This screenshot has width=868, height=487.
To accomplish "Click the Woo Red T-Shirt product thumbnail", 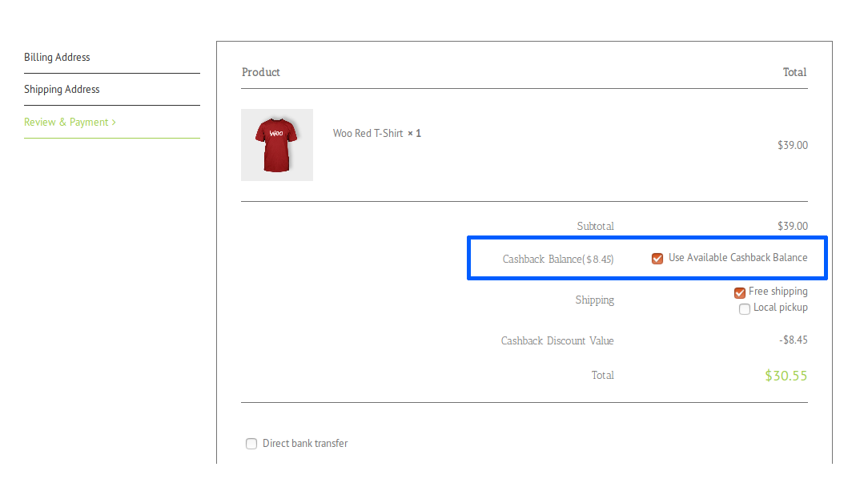I will pos(276,144).
